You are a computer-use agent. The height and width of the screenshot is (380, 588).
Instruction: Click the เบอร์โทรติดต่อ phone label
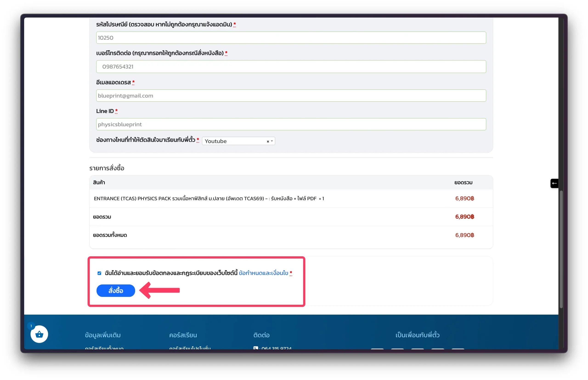tap(160, 53)
